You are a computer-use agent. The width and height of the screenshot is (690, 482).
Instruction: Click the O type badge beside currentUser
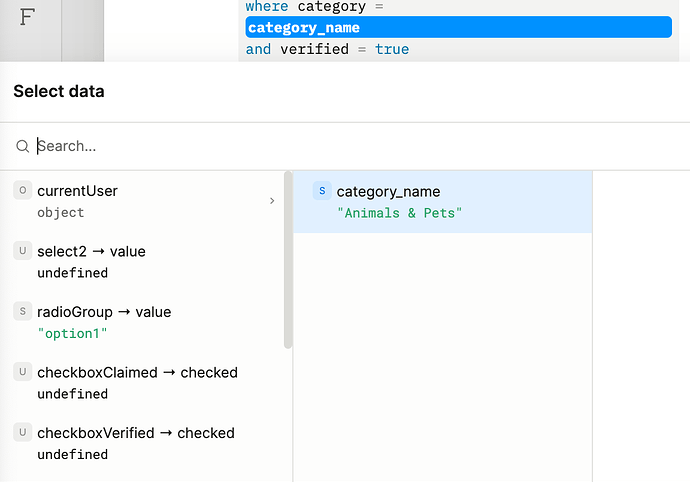[22, 191]
